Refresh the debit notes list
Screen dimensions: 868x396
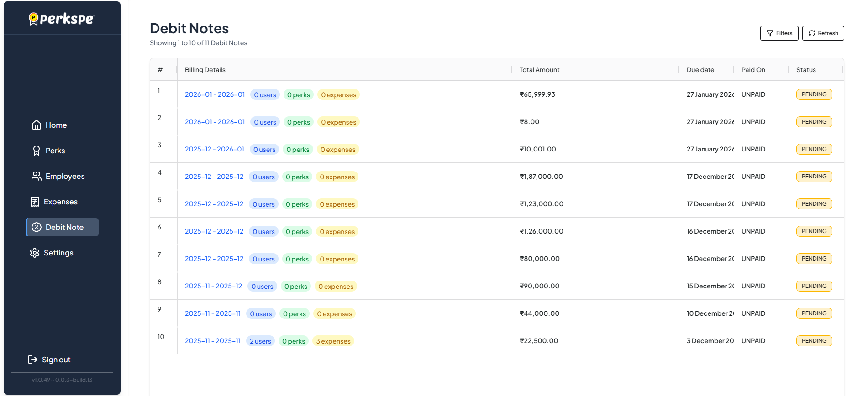(823, 33)
